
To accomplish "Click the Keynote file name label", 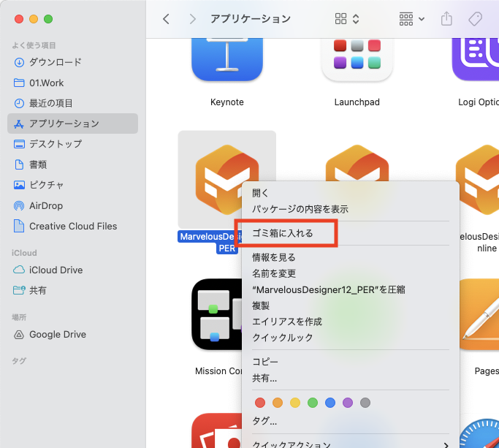I will coord(227,102).
